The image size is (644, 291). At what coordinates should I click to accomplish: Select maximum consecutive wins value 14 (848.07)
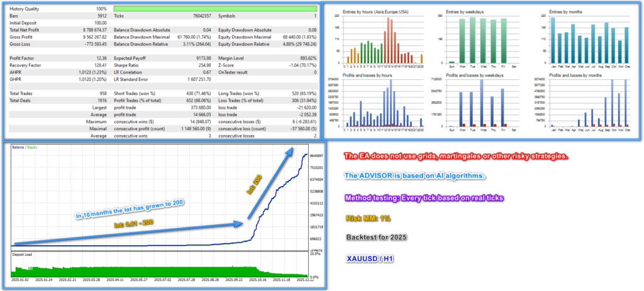click(201, 122)
